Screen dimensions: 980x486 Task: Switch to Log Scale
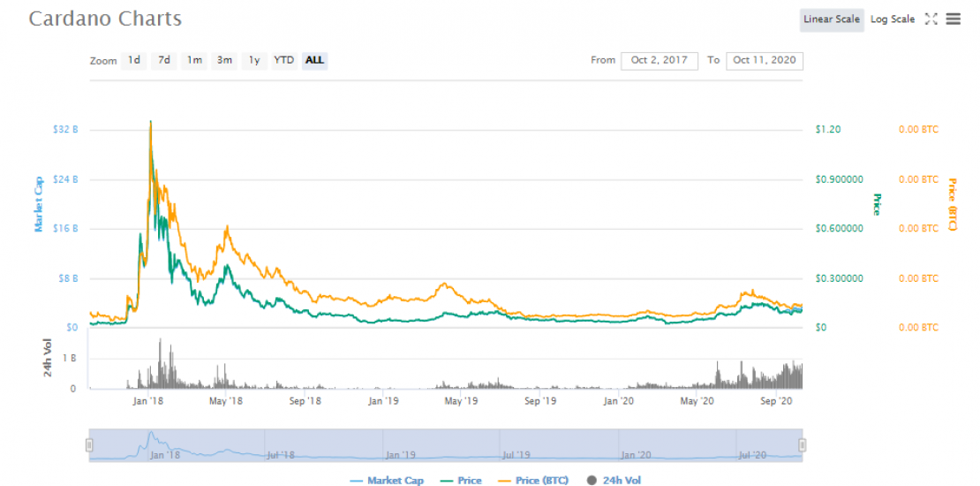893,19
